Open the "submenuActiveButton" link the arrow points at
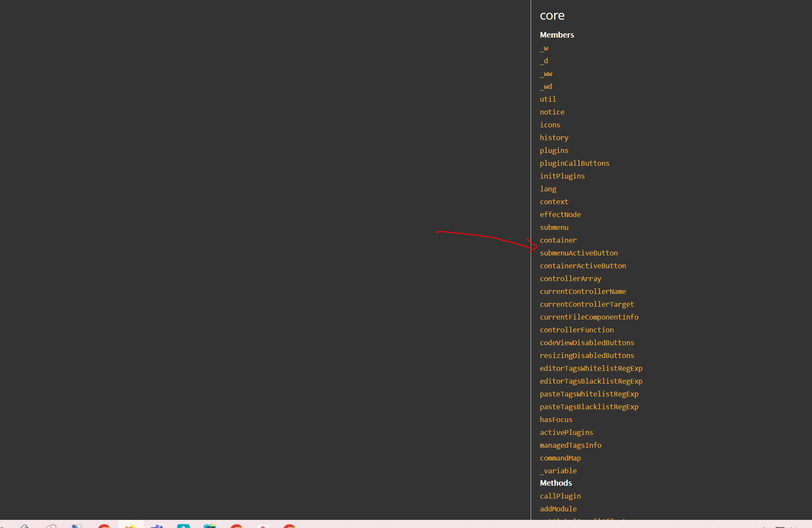Screen dimensions: 812x528 coord(578,253)
